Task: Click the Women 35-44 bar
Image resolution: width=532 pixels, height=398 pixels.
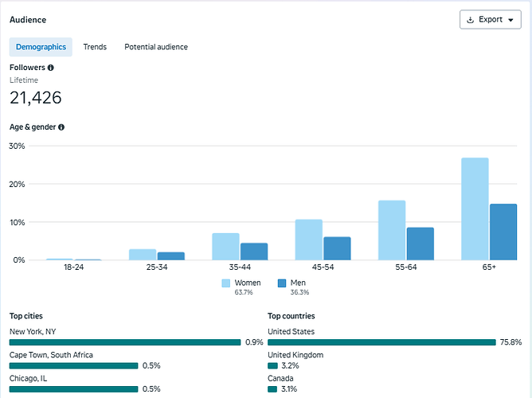Action: click(225, 247)
